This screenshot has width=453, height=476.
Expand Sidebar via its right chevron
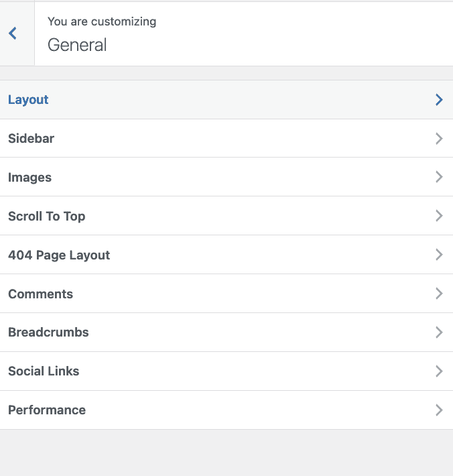439,138
